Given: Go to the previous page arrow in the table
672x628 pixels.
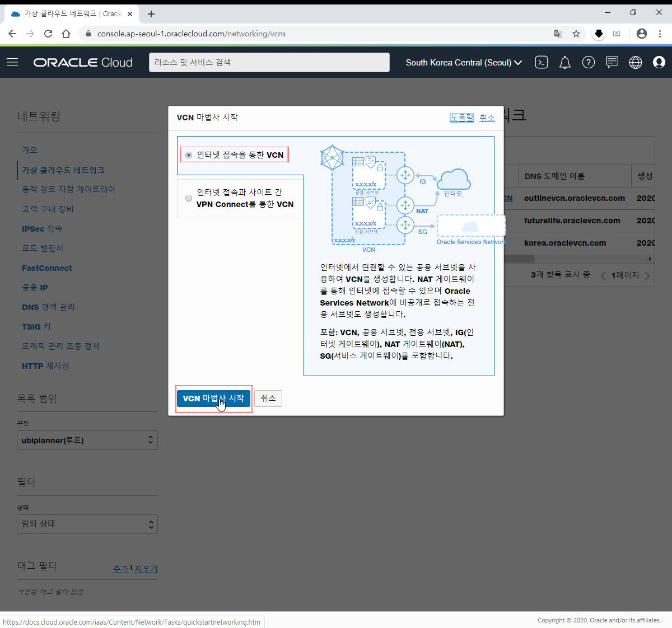Looking at the screenshot, I should 603,275.
